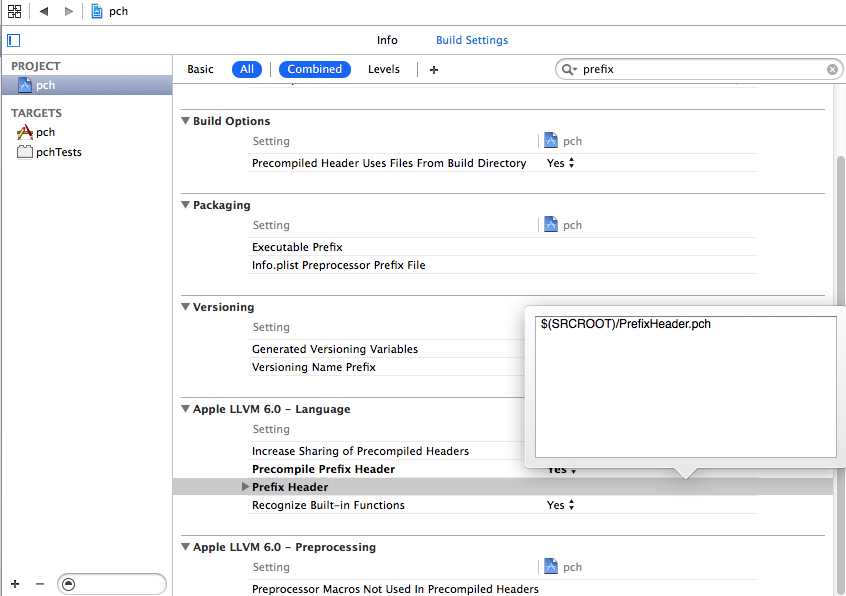Add a user-defined setting with plus
This screenshot has width=846, height=596.
coord(434,70)
